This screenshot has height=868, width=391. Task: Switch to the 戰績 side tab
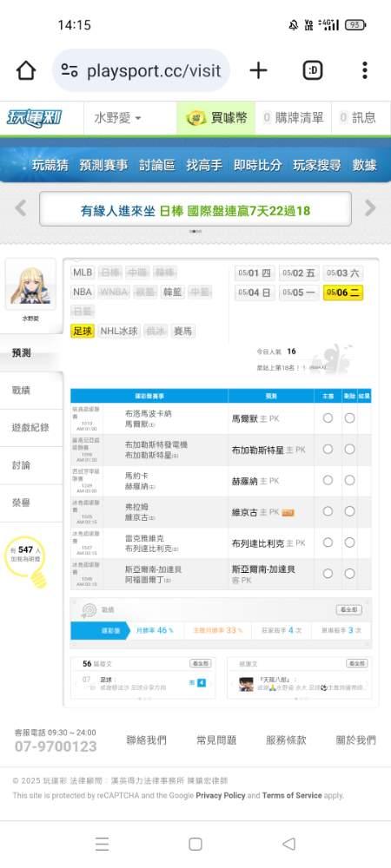tap(21, 391)
